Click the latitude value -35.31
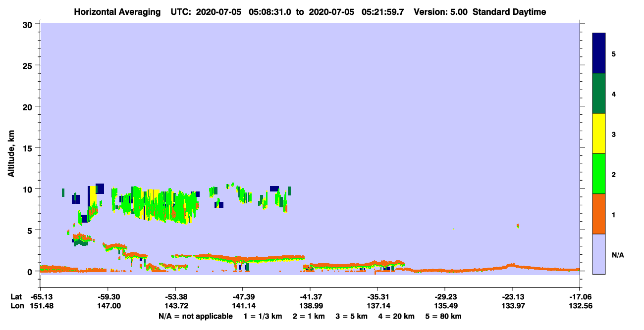Screen dimensions: 644x330 click(x=377, y=297)
